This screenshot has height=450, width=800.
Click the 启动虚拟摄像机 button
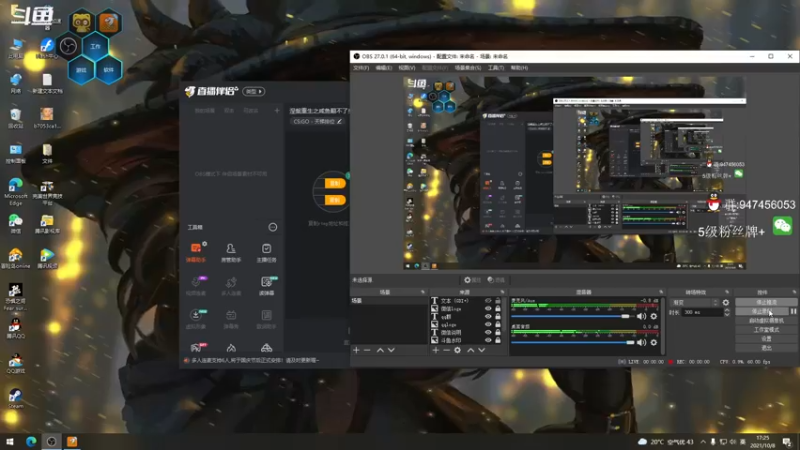click(x=766, y=320)
